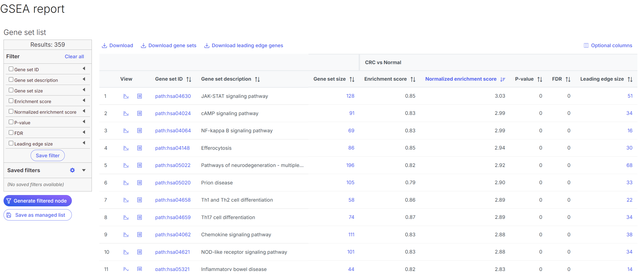The height and width of the screenshot is (279, 644).
Task: Click Save as managed list button
Action: [37, 215]
